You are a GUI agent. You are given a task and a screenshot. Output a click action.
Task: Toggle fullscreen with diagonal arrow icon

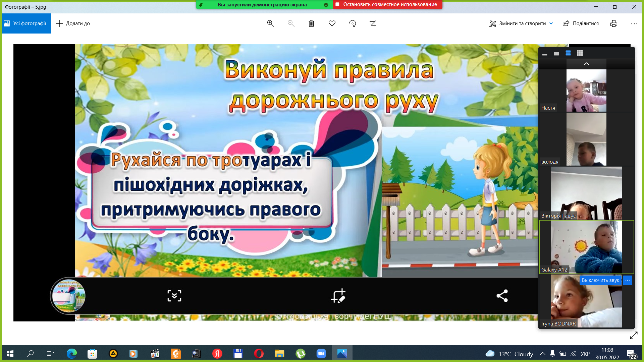point(634,336)
